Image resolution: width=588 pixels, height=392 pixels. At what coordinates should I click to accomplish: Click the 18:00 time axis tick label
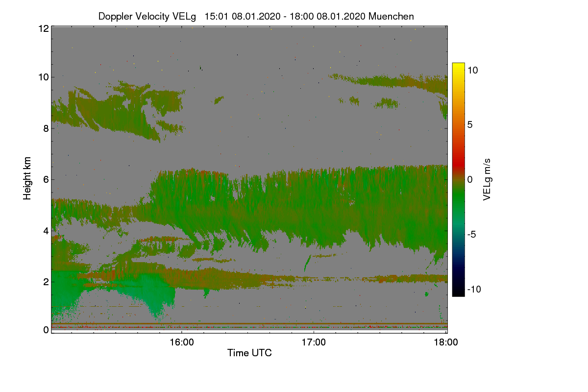(x=446, y=343)
